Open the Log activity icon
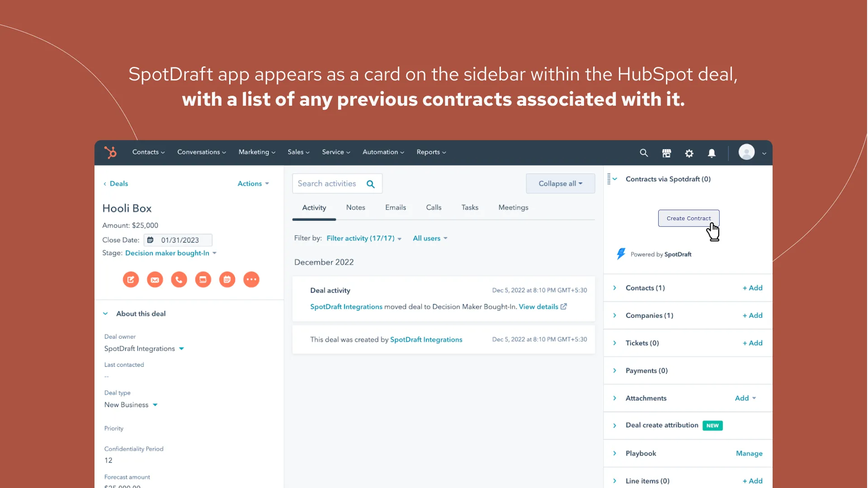This screenshot has height=488, width=868. click(x=203, y=279)
